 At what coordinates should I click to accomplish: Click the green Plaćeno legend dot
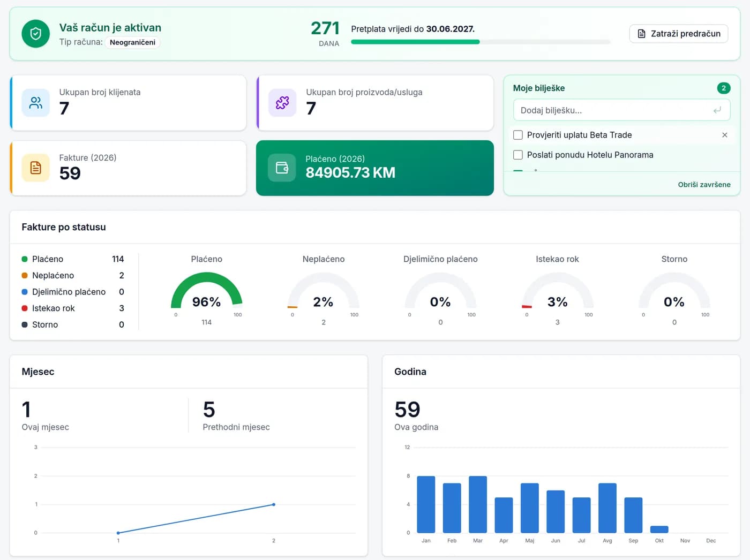point(25,259)
